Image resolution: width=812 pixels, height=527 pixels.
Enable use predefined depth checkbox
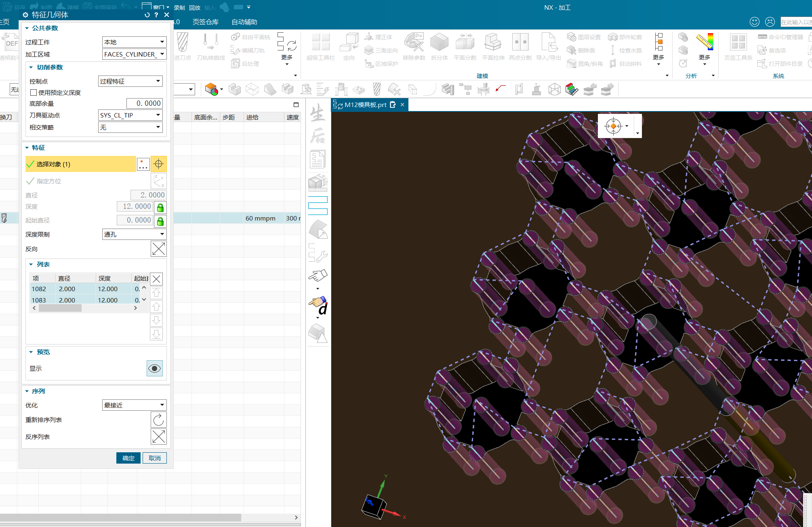[34, 92]
